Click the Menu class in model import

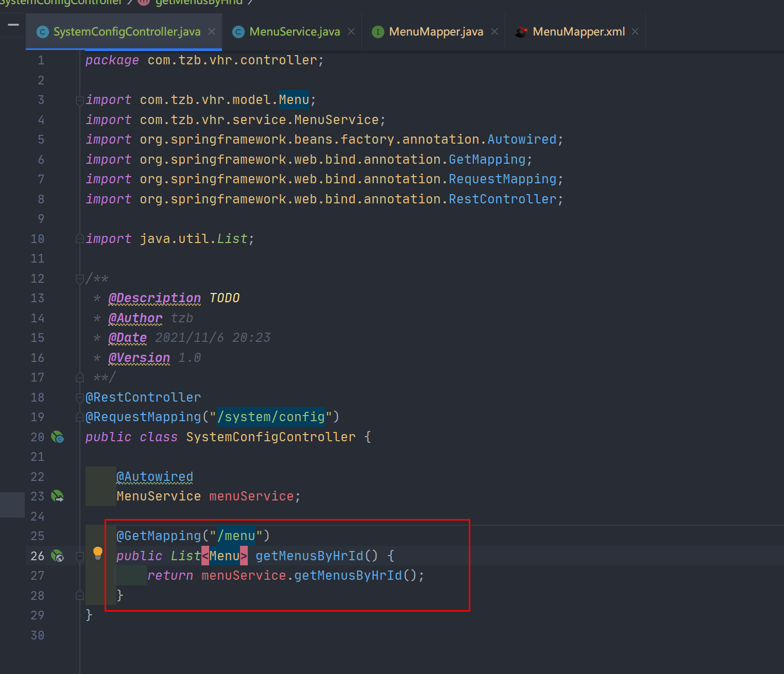294,100
